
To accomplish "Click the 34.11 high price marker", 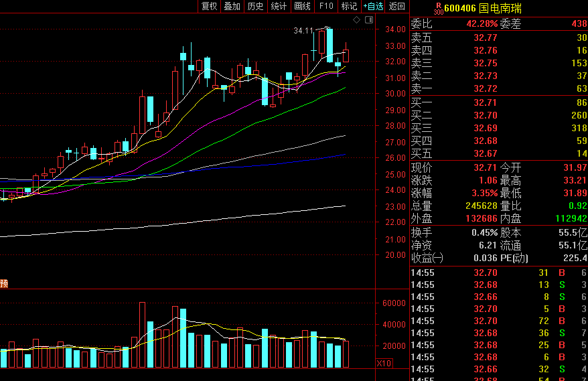I will (303, 31).
